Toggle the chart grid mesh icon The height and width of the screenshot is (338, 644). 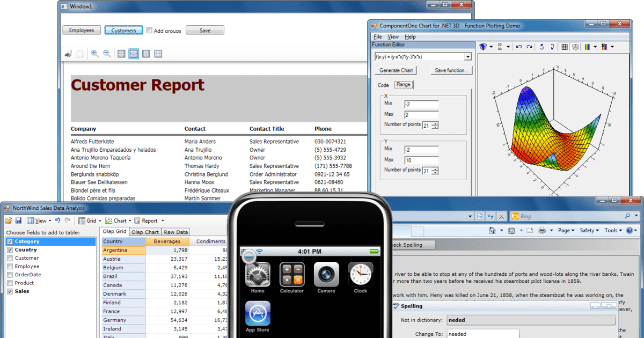tap(564, 46)
